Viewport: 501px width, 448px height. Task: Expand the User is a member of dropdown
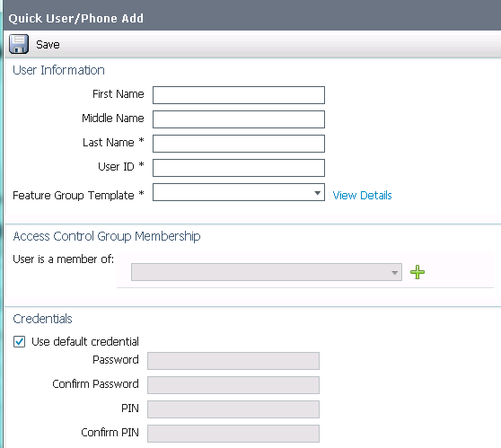(x=267, y=272)
